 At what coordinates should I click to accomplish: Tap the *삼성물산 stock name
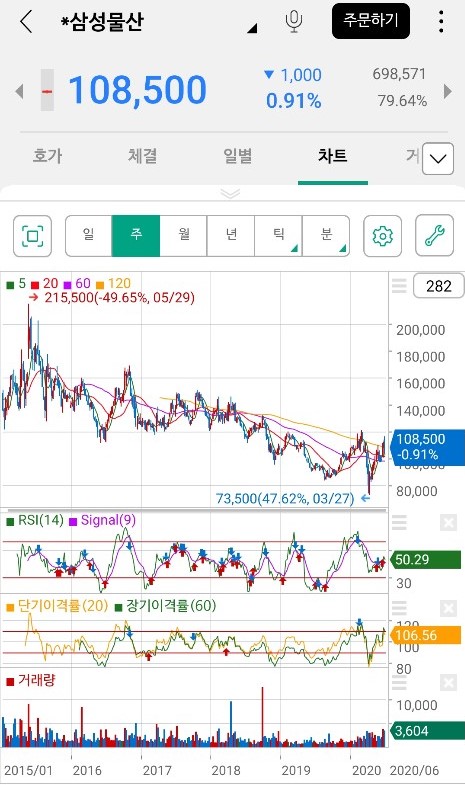point(102,22)
